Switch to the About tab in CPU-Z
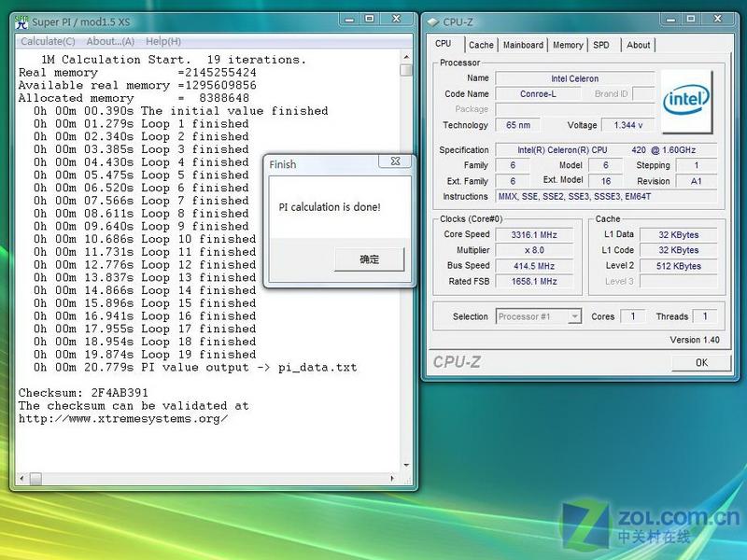This screenshot has width=747, height=560. tap(639, 45)
